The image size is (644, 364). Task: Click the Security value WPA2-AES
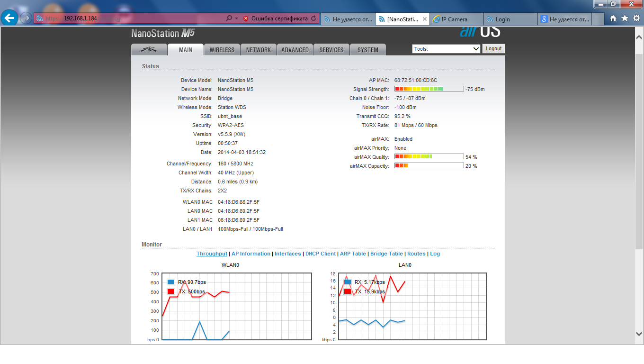(x=231, y=125)
